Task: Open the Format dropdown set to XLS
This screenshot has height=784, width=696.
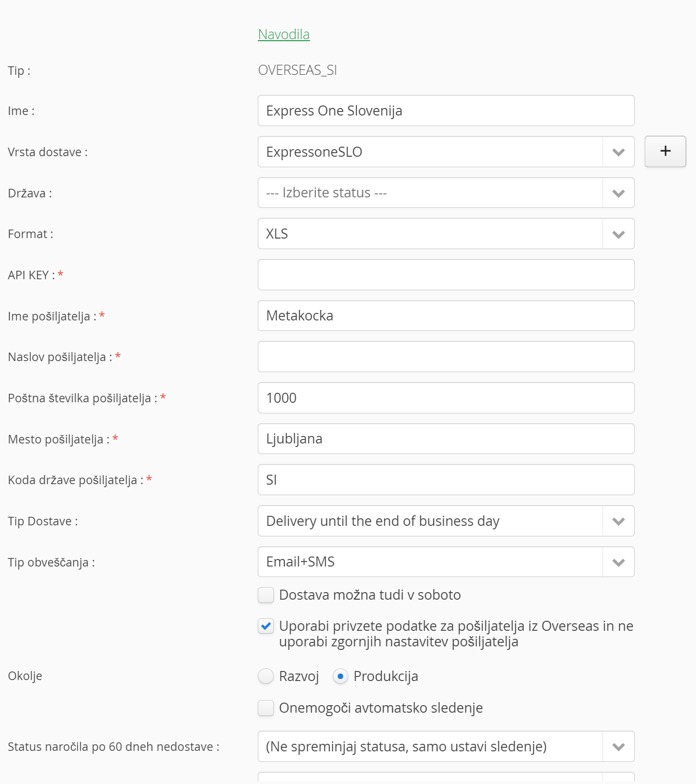Action: coord(446,234)
